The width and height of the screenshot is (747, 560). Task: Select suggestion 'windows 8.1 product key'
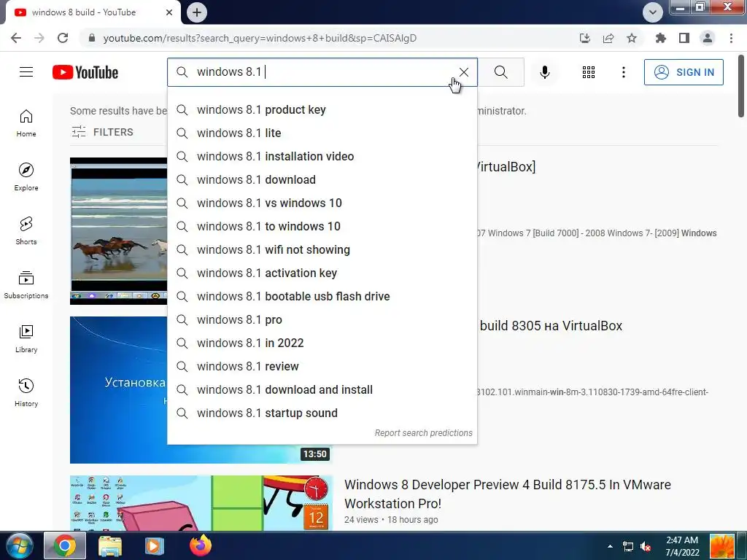coord(322,109)
